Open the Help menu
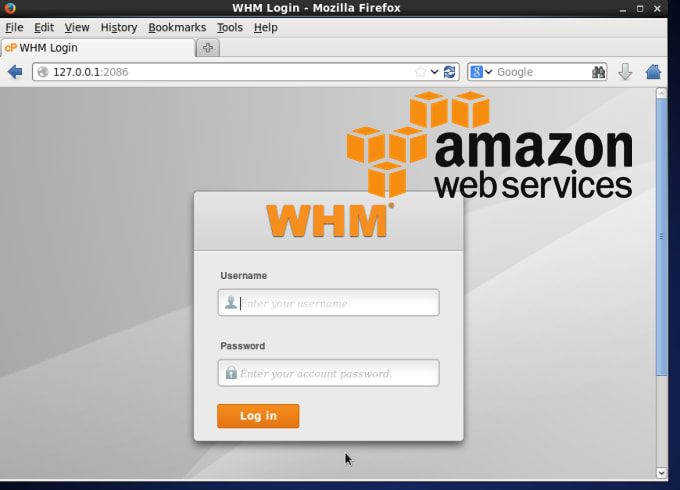 [x=265, y=27]
